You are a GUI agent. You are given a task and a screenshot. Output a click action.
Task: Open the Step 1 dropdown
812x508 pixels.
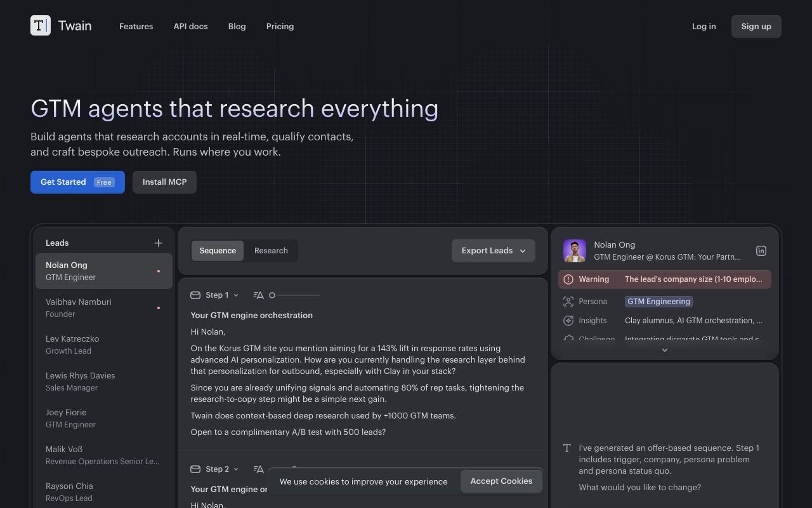pyautogui.click(x=222, y=295)
